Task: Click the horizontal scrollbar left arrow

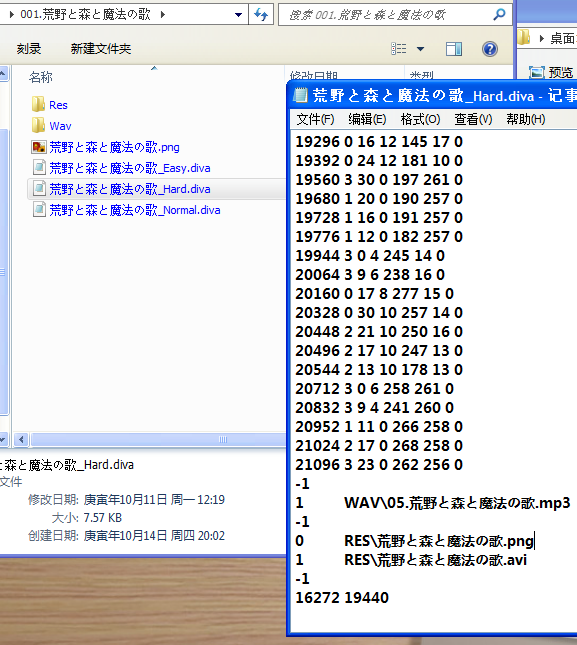Action: [21, 440]
